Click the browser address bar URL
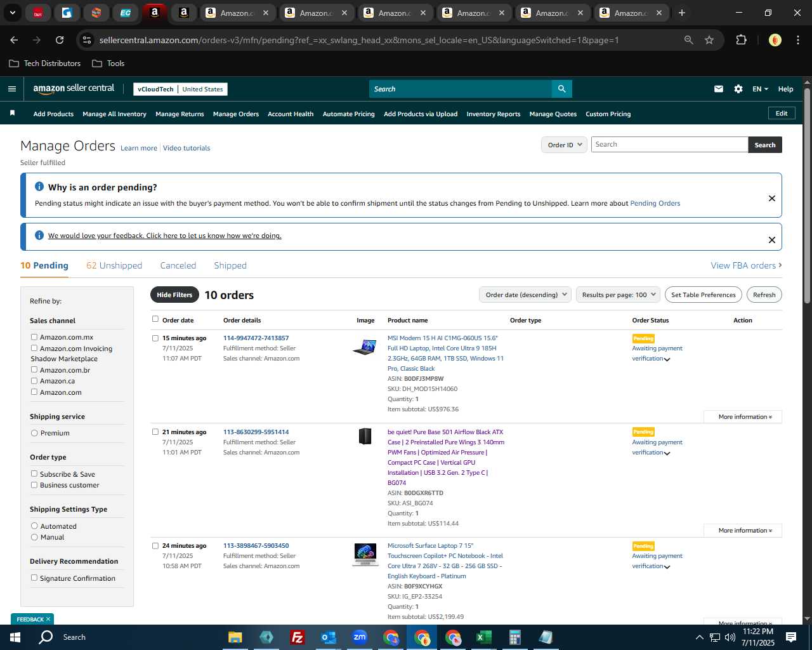Image resolution: width=812 pixels, height=650 pixels. (358, 40)
